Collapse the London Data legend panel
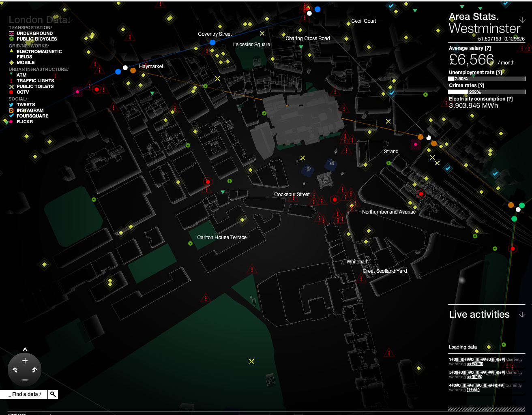 point(69,20)
